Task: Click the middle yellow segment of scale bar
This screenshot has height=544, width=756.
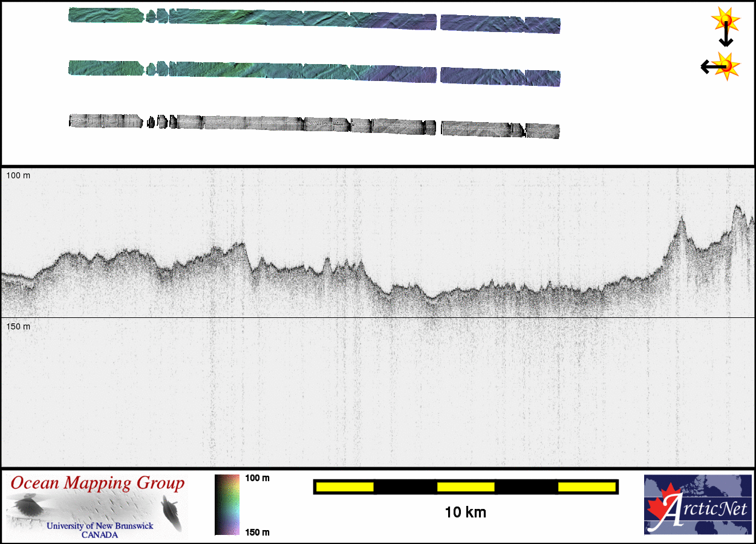Action: tap(466, 487)
